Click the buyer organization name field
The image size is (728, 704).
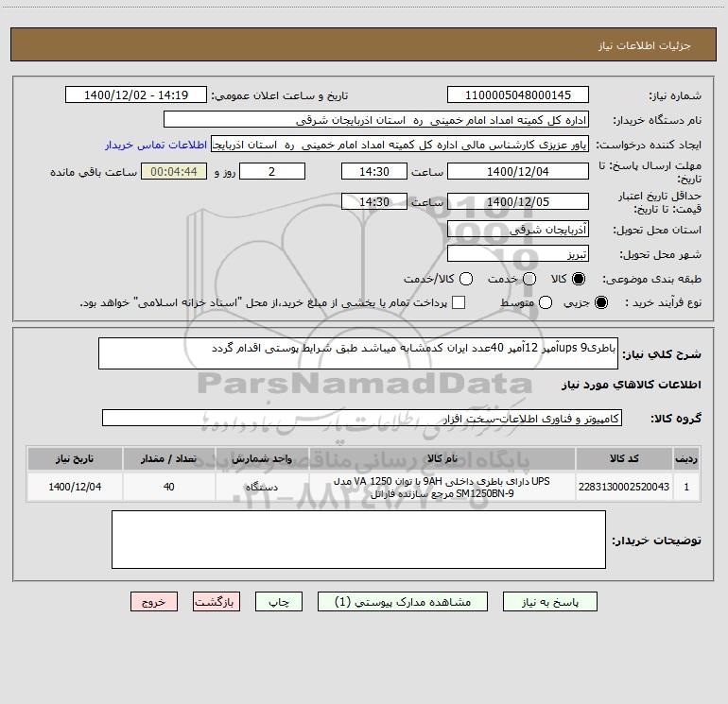pos(376,119)
